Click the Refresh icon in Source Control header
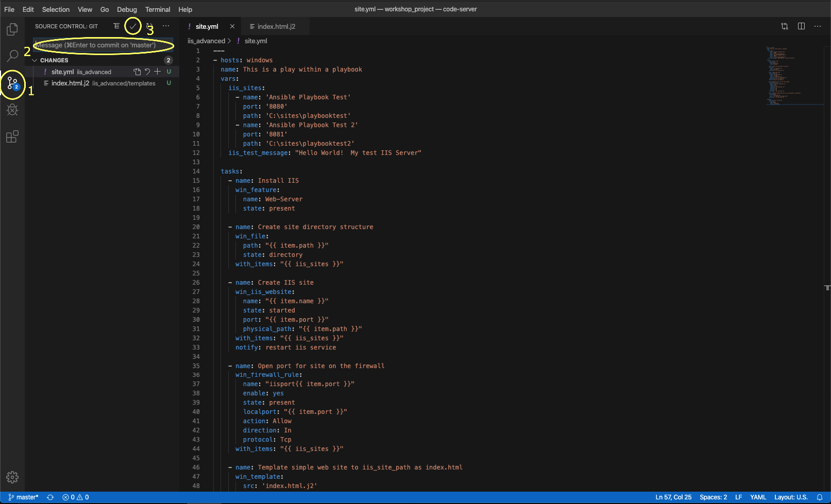Viewport: 831px width, 504px height. (x=149, y=26)
